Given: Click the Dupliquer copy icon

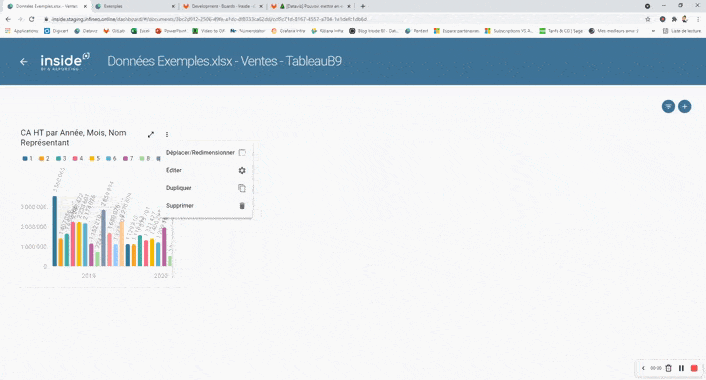Looking at the screenshot, I should click(242, 188).
